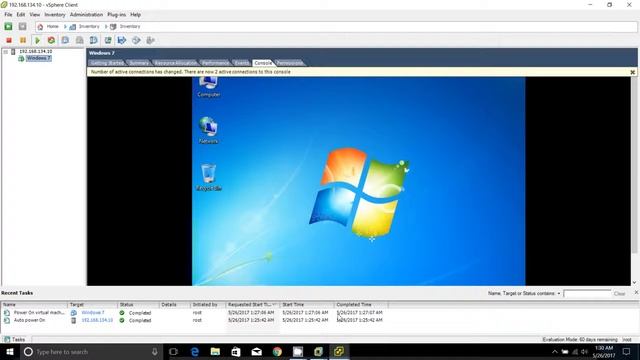Screen dimensions: 640x360
Task: Launch Microsoft Edge from the taskbar
Action: [x=195, y=351]
